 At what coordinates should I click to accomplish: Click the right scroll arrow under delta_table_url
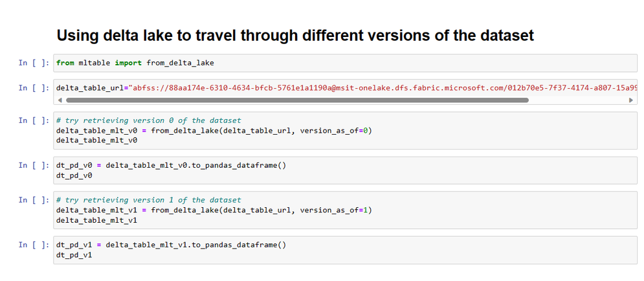631,100
